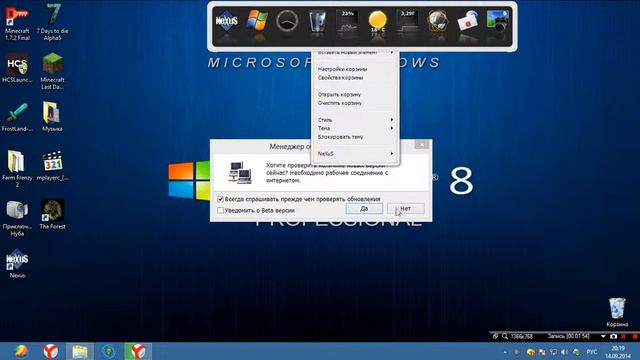Expand the NeXuS submenu
The height and width of the screenshot is (360, 640).
pos(355,153)
